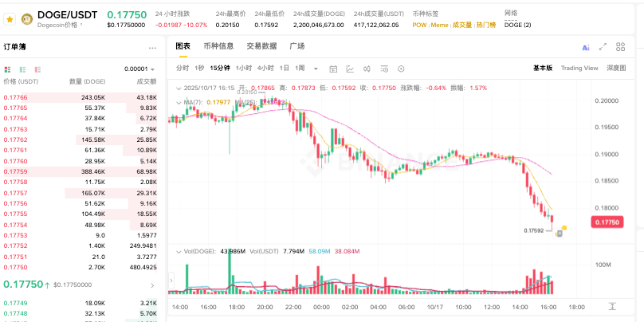644x322 pixels.
Task: Switch chart to Trading View mode
Action: pyautogui.click(x=579, y=69)
